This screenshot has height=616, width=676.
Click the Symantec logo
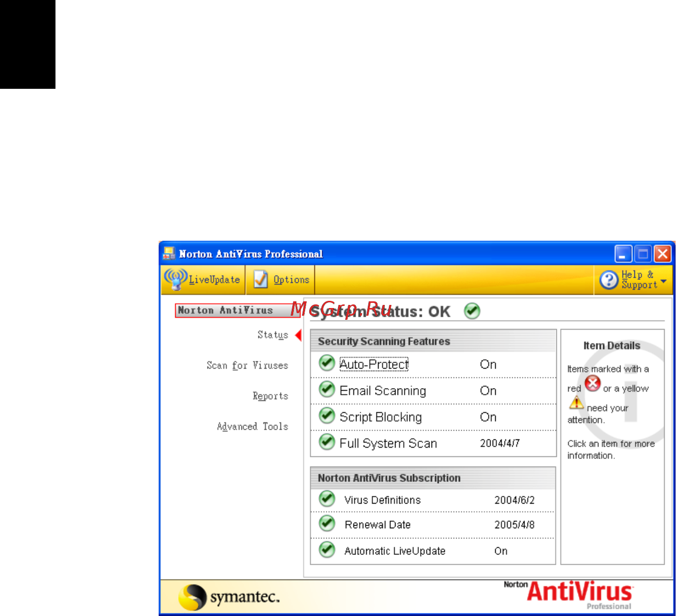[x=229, y=598]
